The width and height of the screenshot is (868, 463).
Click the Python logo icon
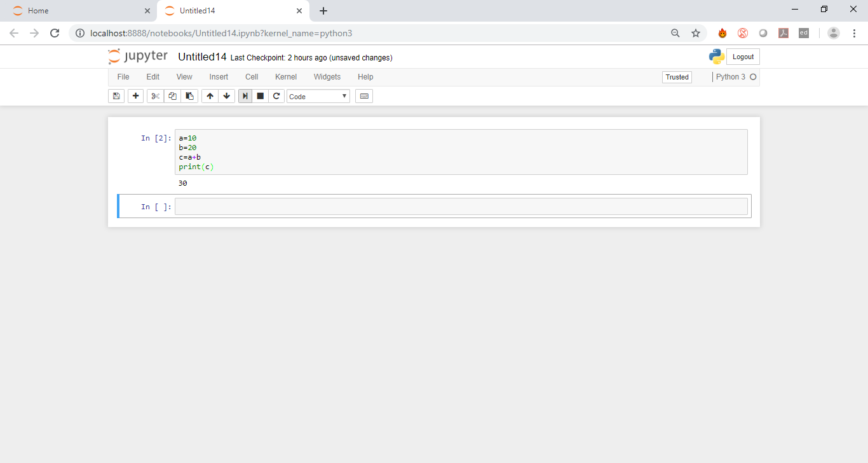click(717, 57)
